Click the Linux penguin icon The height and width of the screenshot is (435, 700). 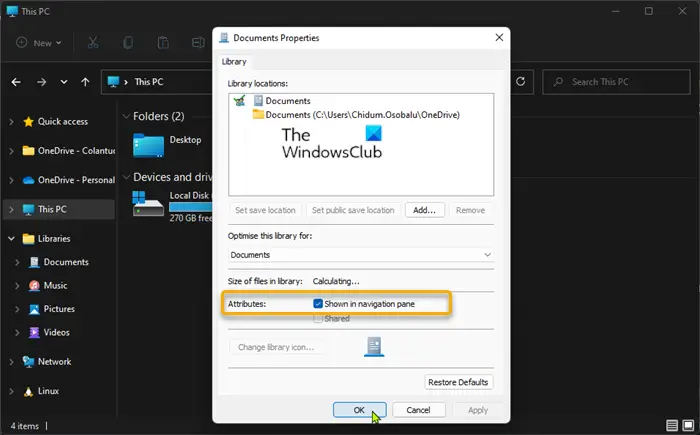tap(28, 391)
